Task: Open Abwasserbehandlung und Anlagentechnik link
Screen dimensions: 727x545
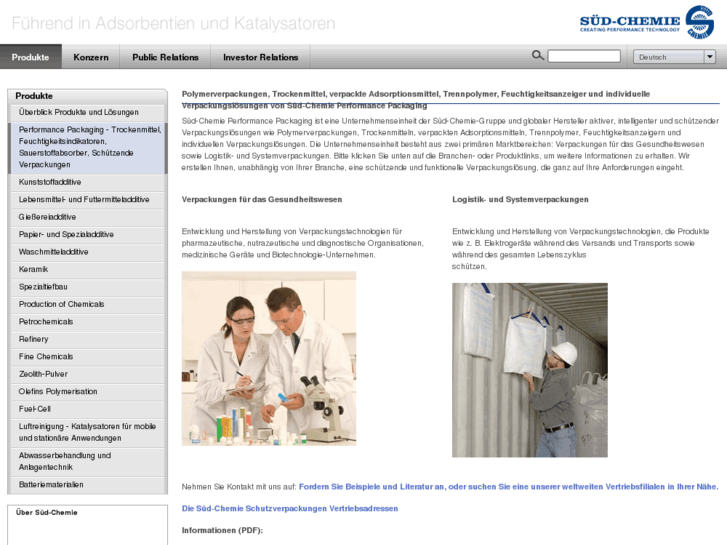Action: tap(88, 462)
